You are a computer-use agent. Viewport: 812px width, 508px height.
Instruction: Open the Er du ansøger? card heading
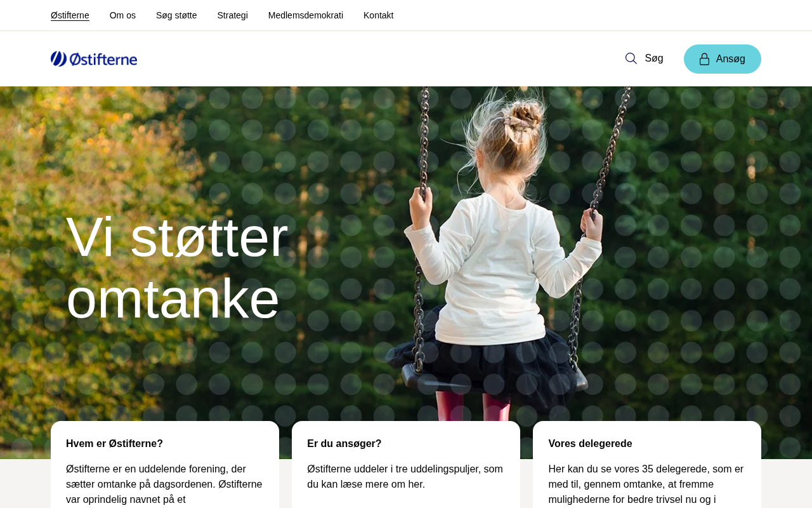tap(344, 444)
